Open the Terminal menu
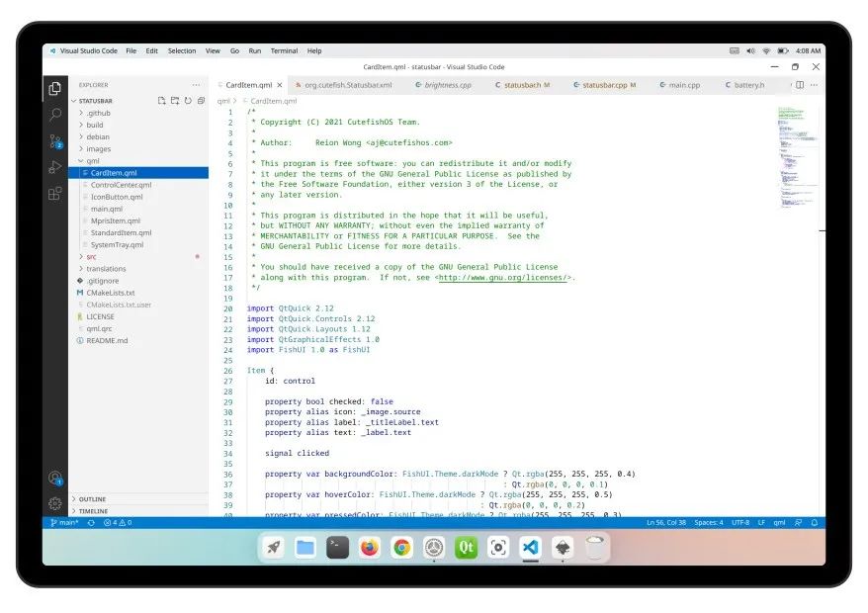 click(x=284, y=50)
